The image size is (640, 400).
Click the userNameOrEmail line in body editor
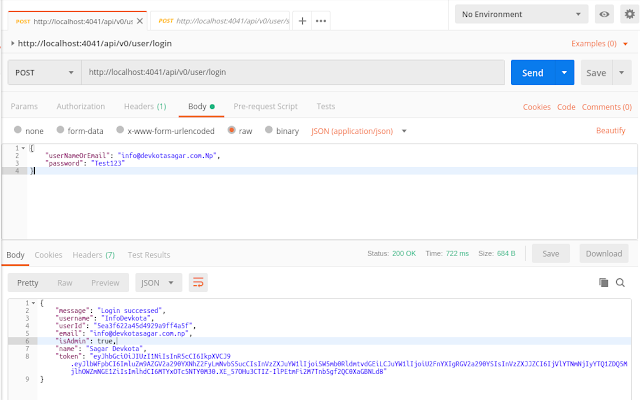(x=133, y=156)
